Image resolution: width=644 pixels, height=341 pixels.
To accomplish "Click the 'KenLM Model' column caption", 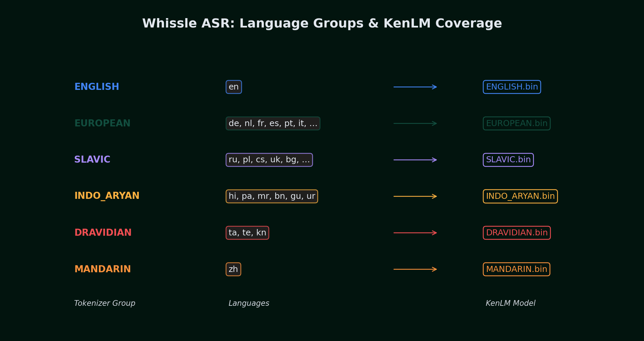I will coord(511,303).
